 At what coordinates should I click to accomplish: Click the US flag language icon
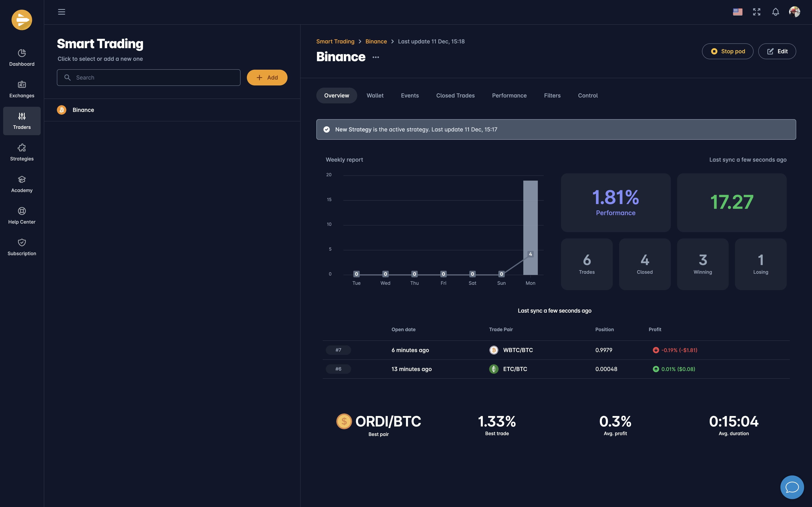coord(738,12)
